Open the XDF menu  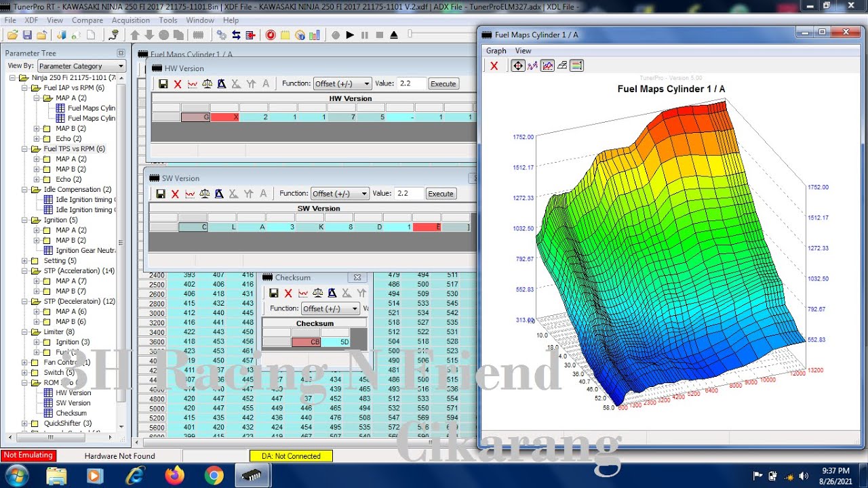(31, 20)
